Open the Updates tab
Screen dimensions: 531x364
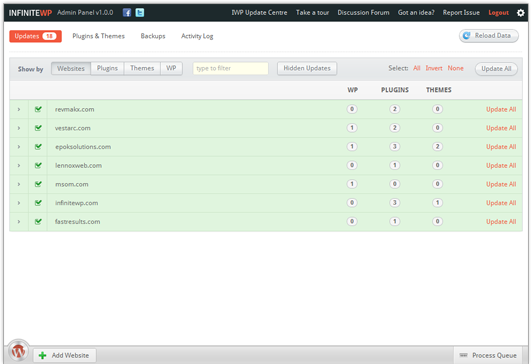[35, 36]
